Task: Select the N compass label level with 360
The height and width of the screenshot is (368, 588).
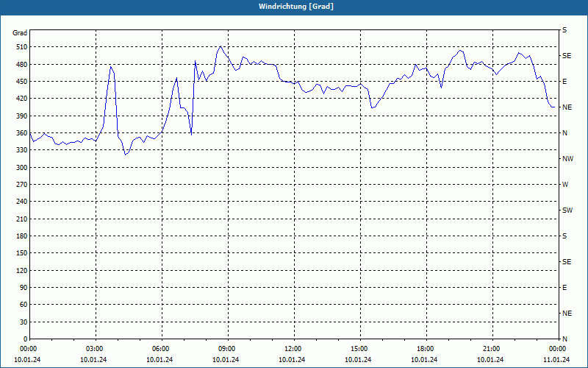Action: [x=564, y=133]
